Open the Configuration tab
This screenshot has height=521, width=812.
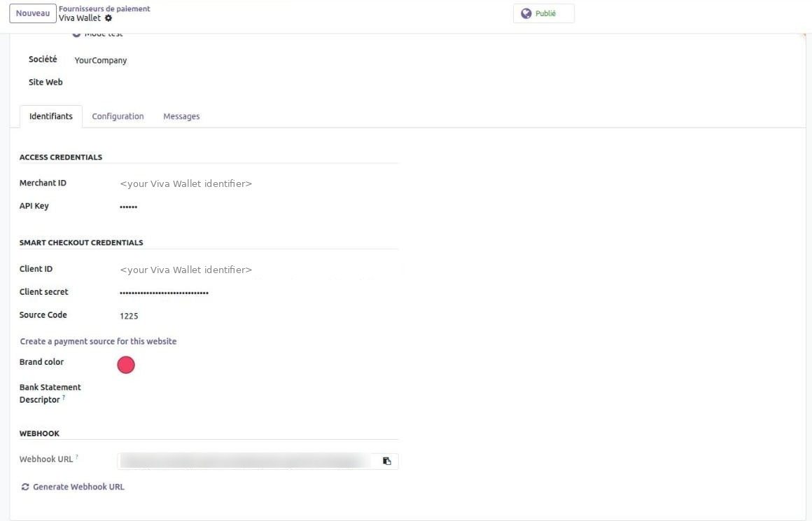coord(118,116)
